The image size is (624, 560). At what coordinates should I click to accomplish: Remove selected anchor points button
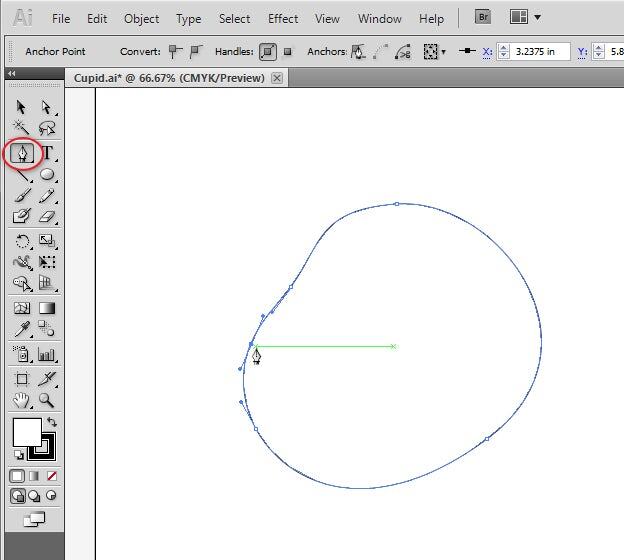pos(358,52)
